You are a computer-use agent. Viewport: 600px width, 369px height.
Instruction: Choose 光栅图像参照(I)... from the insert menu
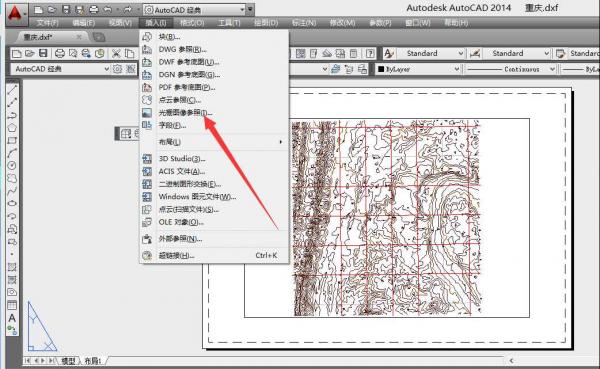[214, 113]
